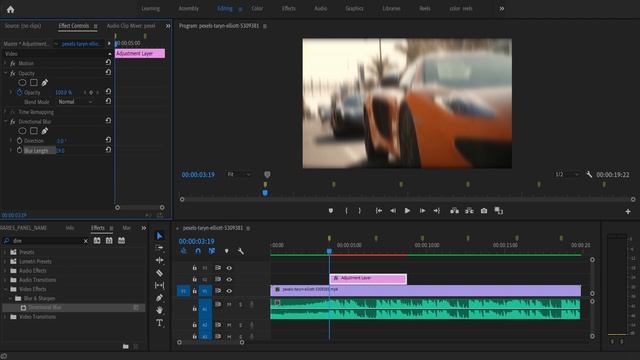Image resolution: width=640 pixels, height=360 pixels.
Task: Hide track V2 with eye icon
Action: coord(229,280)
